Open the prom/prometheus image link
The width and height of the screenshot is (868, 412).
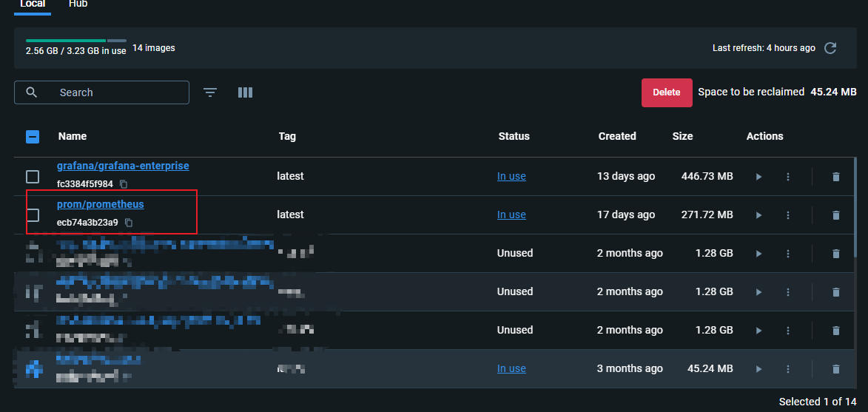(100, 204)
